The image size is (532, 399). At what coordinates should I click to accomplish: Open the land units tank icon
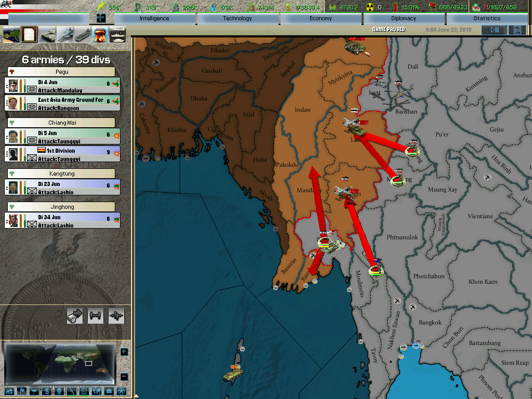tap(47, 35)
